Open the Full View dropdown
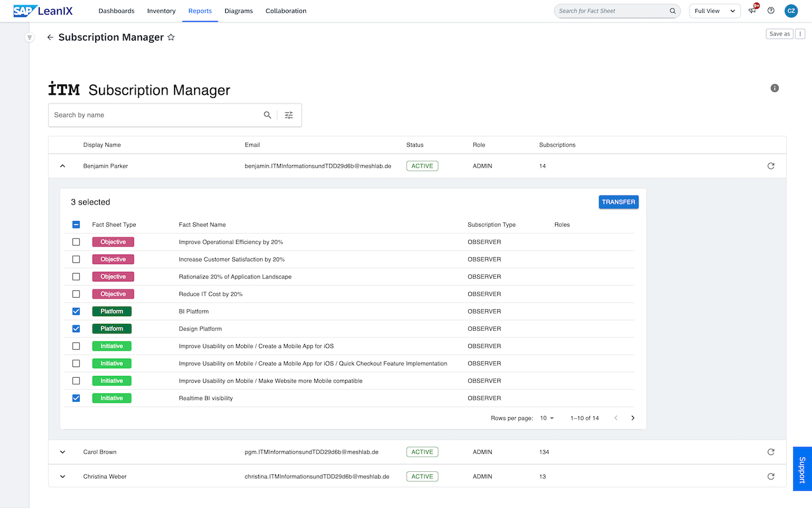The width and height of the screenshot is (812, 508). pyautogui.click(x=715, y=11)
